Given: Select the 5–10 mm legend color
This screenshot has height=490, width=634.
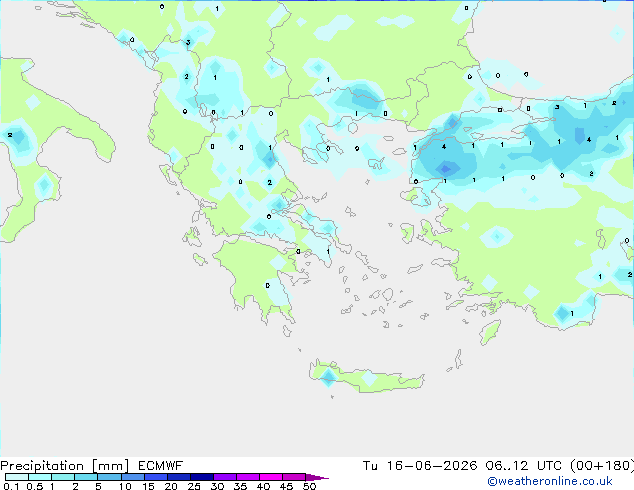Looking at the screenshot, I should coord(109,477).
